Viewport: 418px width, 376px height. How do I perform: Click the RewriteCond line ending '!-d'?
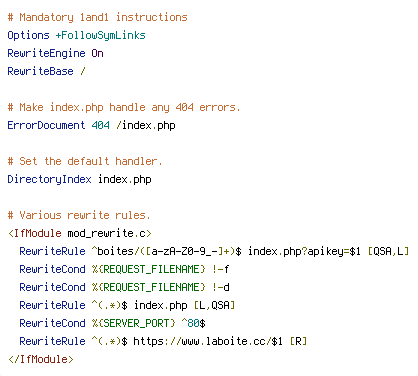point(124,287)
